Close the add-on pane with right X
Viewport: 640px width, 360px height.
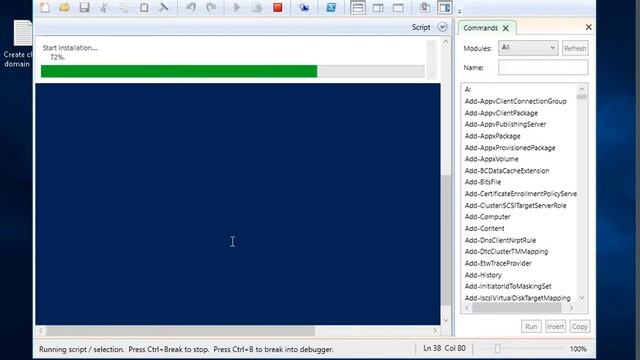pyautogui.click(x=588, y=27)
